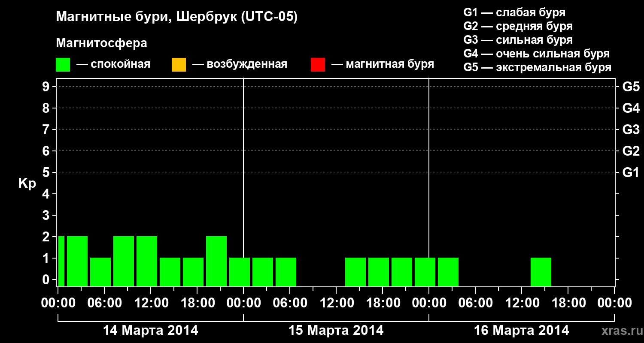
Task: Click the G4 label on right axis
Action: click(631, 108)
